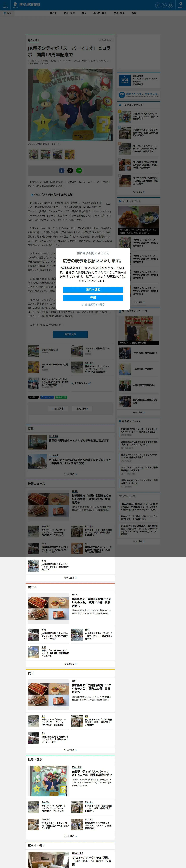Click the 表示へ進む button in the dialog

93,289
